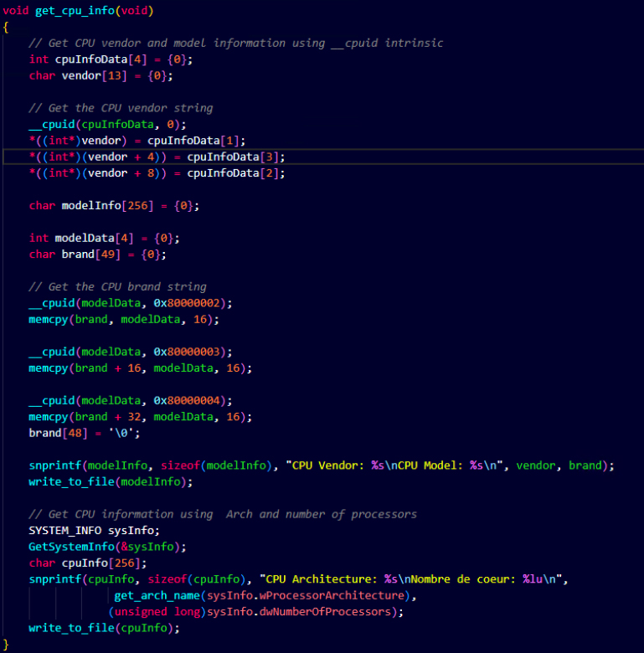This screenshot has height=653, width=644.
Task: Click the "CPU Vendor: %s" format string
Action: point(394,465)
